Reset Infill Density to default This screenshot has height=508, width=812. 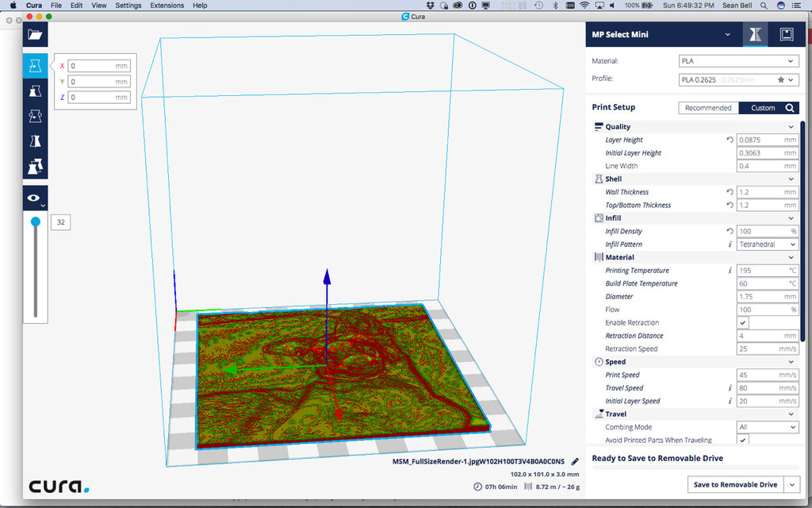[730, 231]
